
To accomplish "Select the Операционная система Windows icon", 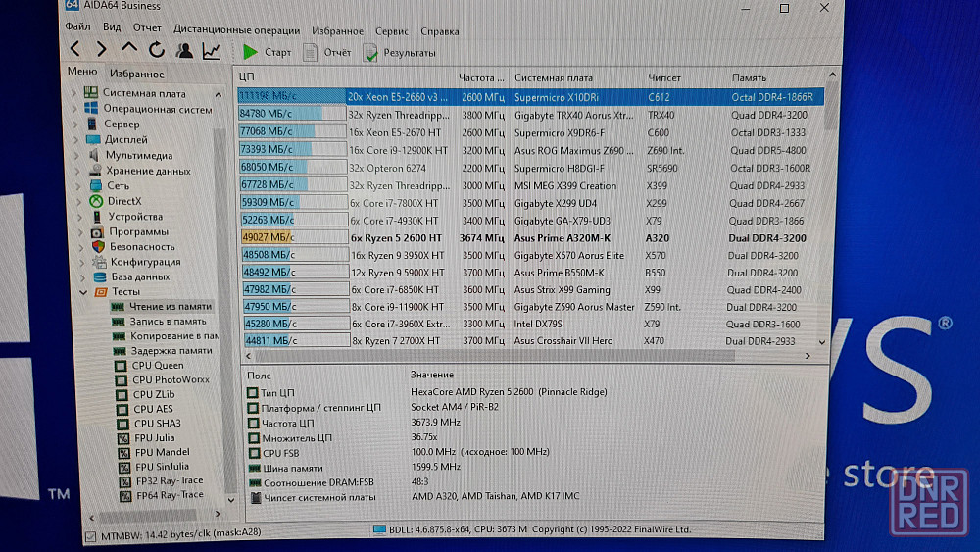I will point(91,108).
